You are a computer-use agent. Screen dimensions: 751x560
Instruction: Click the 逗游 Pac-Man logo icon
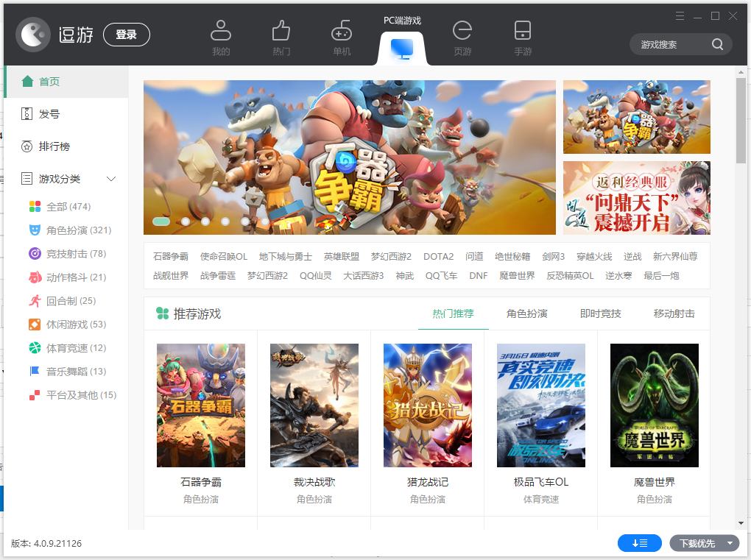point(33,35)
